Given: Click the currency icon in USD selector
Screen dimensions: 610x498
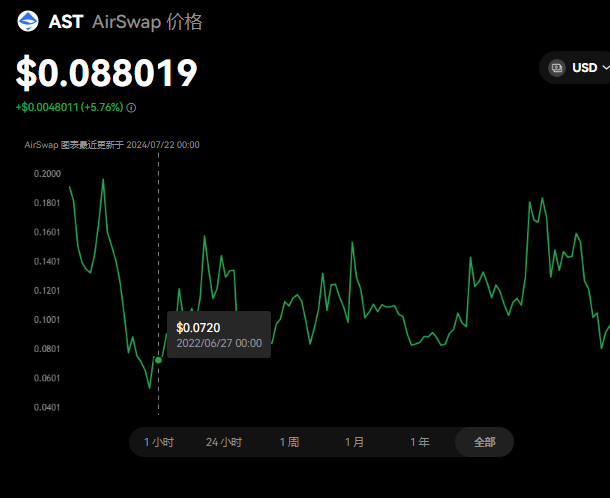Looking at the screenshot, I should [x=557, y=68].
